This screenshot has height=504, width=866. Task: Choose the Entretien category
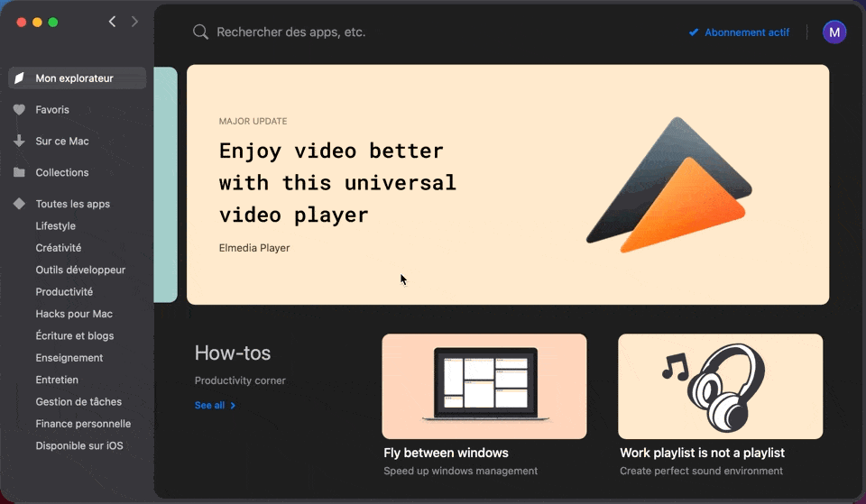click(57, 380)
